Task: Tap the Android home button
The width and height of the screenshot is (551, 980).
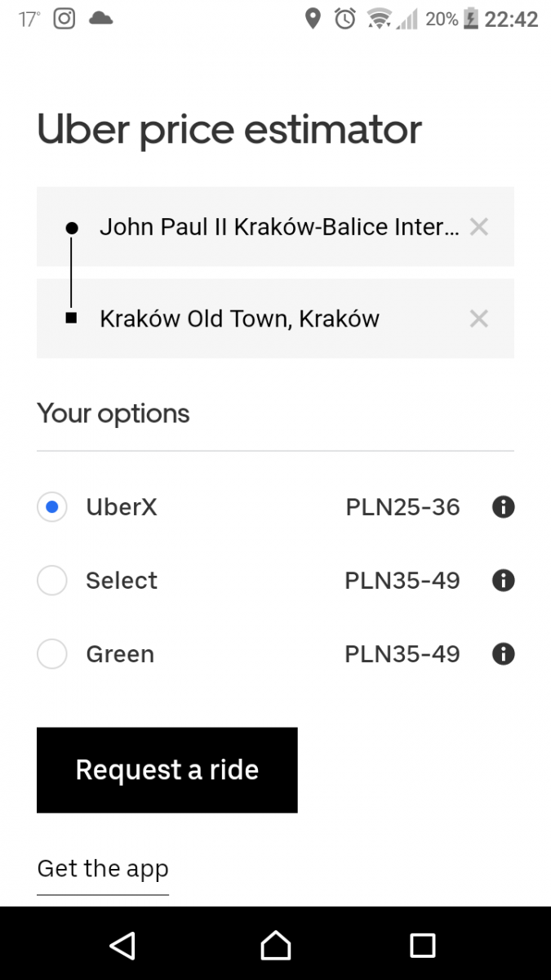Action: [275, 945]
